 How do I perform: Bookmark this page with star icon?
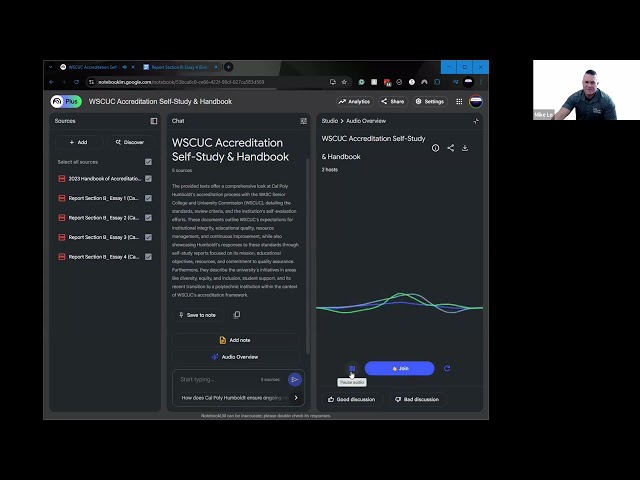click(344, 82)
